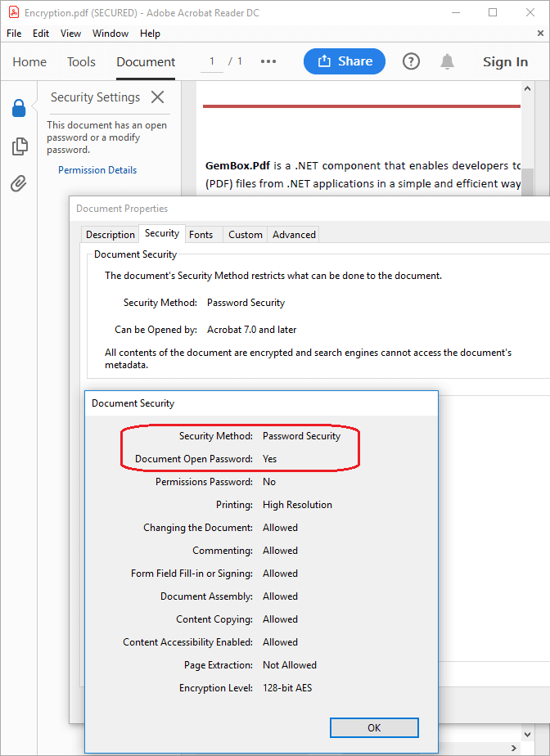Open the Advanced tab
550x756 pixels.
(x=294, y=235)
